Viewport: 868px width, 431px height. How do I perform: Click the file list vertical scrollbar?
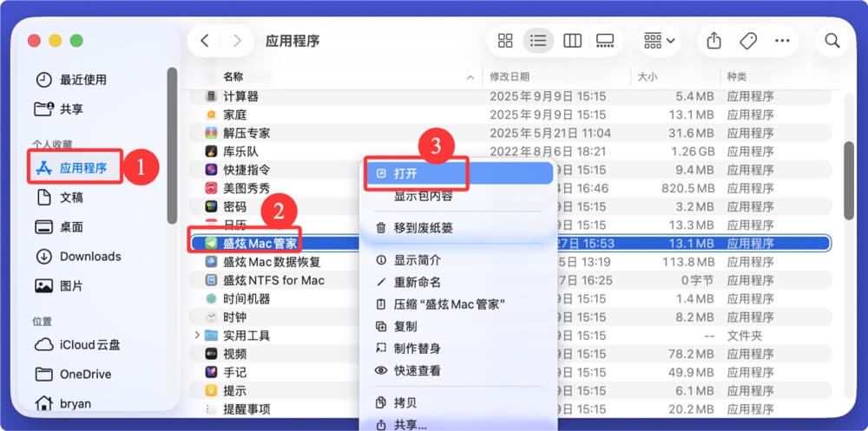tap(849, 180)
